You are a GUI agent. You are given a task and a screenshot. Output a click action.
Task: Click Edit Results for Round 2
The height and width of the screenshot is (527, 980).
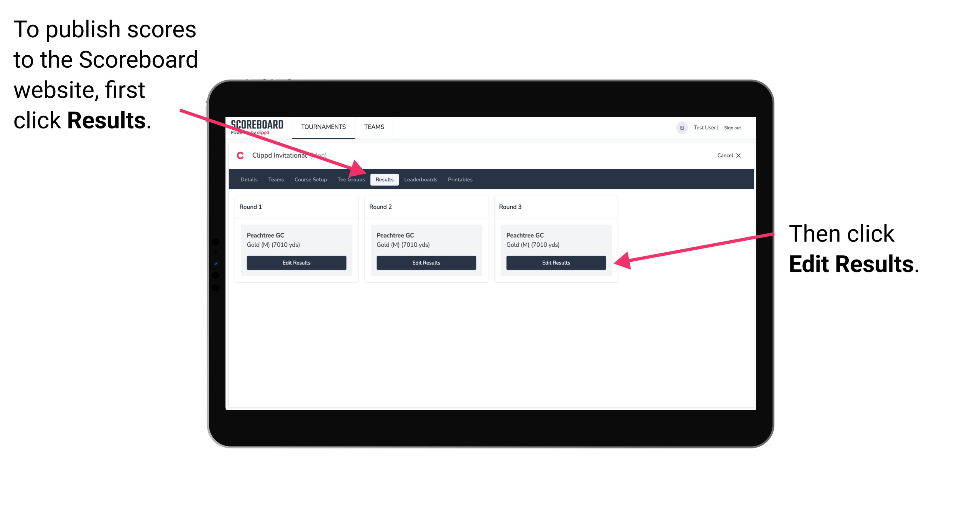click(x=426, y=262)
